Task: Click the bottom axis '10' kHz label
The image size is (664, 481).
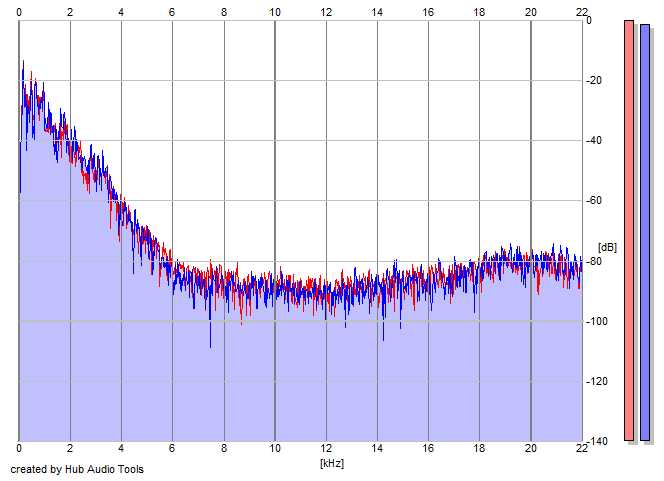Action: [275, 448]
